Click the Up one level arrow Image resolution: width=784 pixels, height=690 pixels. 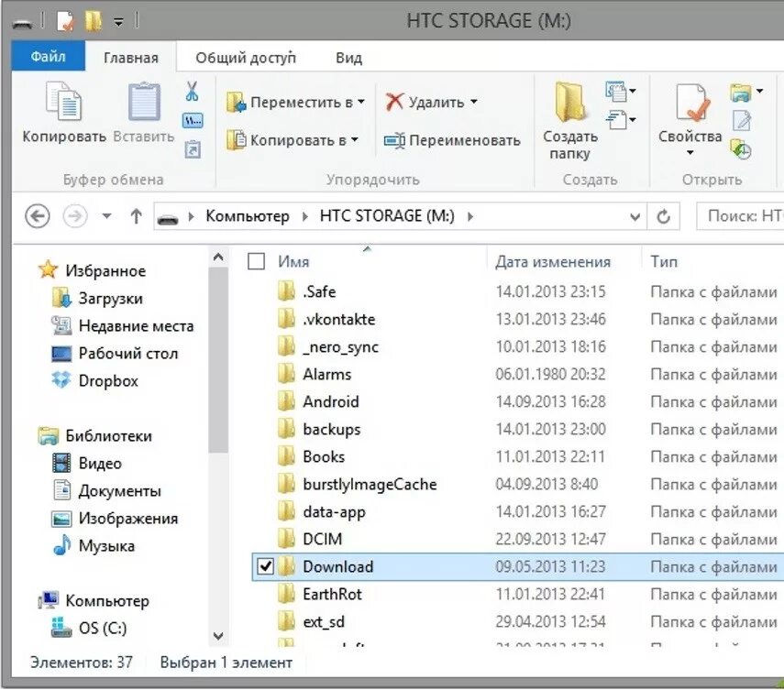coord(136,216)
